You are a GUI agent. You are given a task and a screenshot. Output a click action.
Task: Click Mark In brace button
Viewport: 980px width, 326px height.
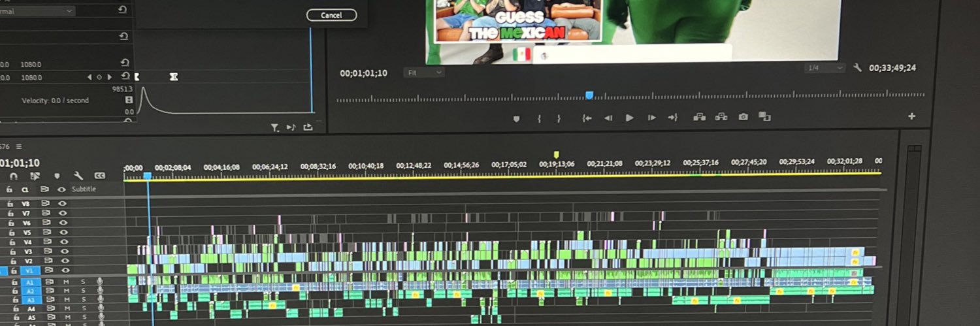point(539,118)
